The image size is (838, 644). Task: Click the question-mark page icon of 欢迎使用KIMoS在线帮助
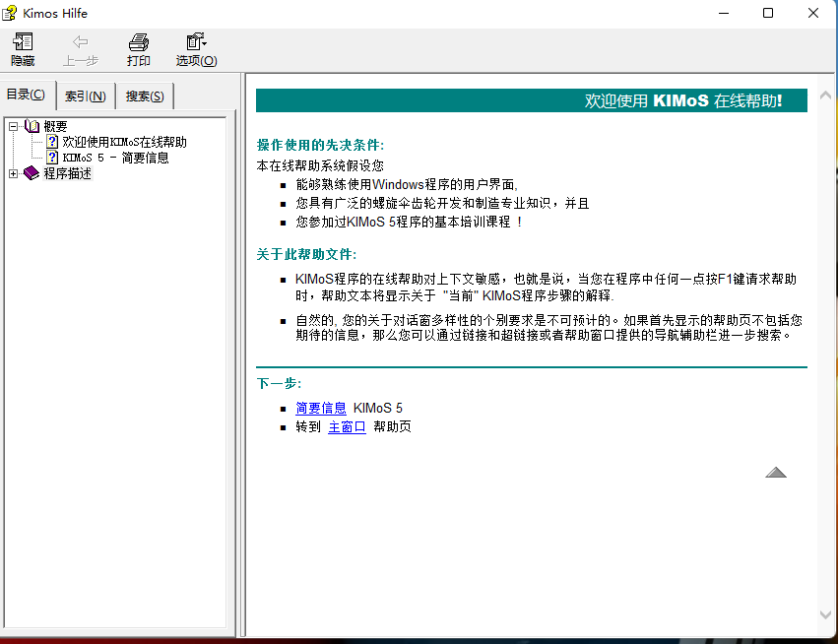point(52,142)
